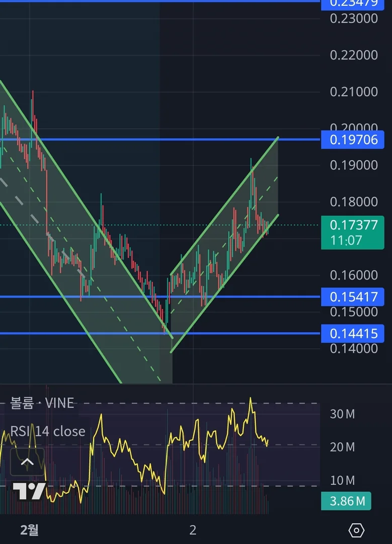This screenshot has width=392, height=544.
Task: Click the 30 M volume axis label
Action: pos(343,414)
